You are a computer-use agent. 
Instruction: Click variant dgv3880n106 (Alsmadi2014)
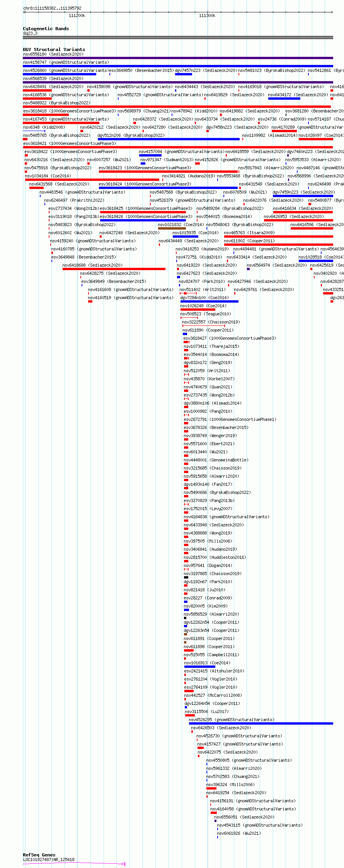click(213, 403)
